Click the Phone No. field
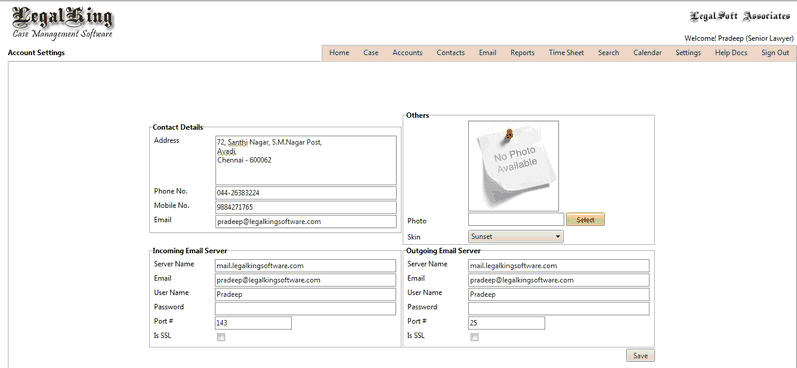797x368 pixels. point(305,193)
